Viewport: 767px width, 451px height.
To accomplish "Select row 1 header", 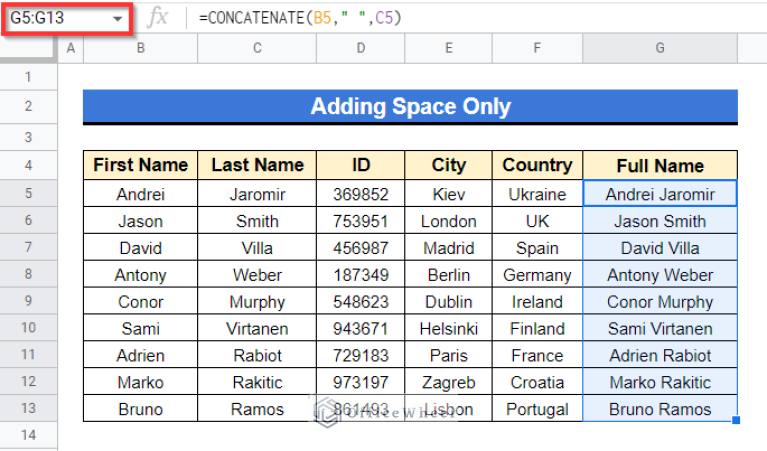I will coord(28,77).
